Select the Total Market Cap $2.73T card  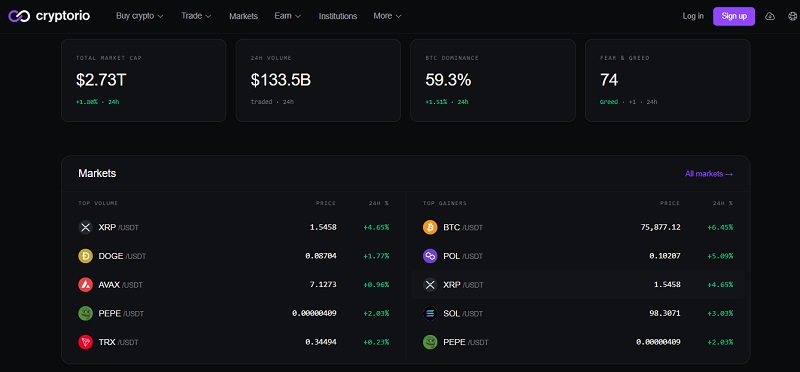point(143,81)
